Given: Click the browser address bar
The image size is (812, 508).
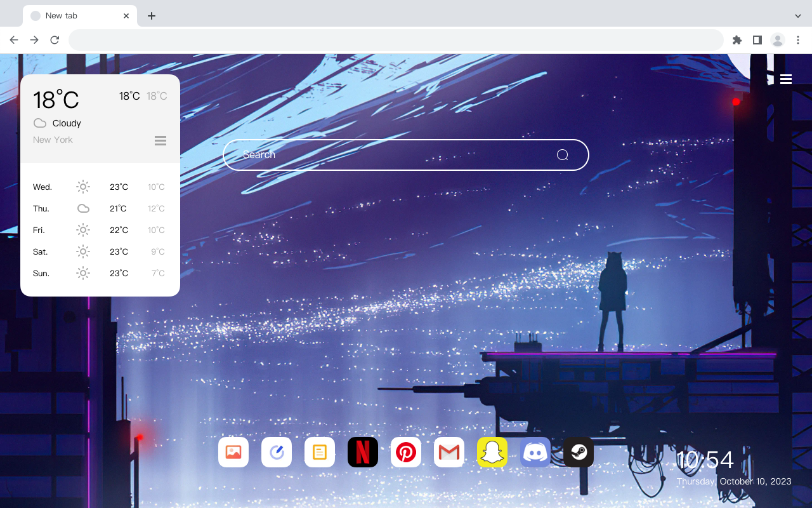Looking at the screenshot, I should pos(396,40).
